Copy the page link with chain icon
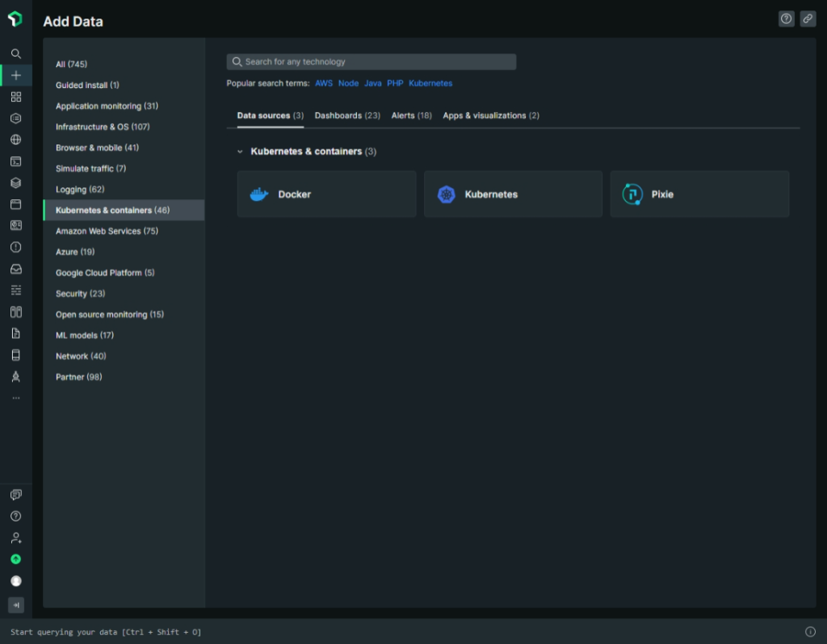Image resolution: width=827 pixels, height=644 pixels. coord(808,19)
